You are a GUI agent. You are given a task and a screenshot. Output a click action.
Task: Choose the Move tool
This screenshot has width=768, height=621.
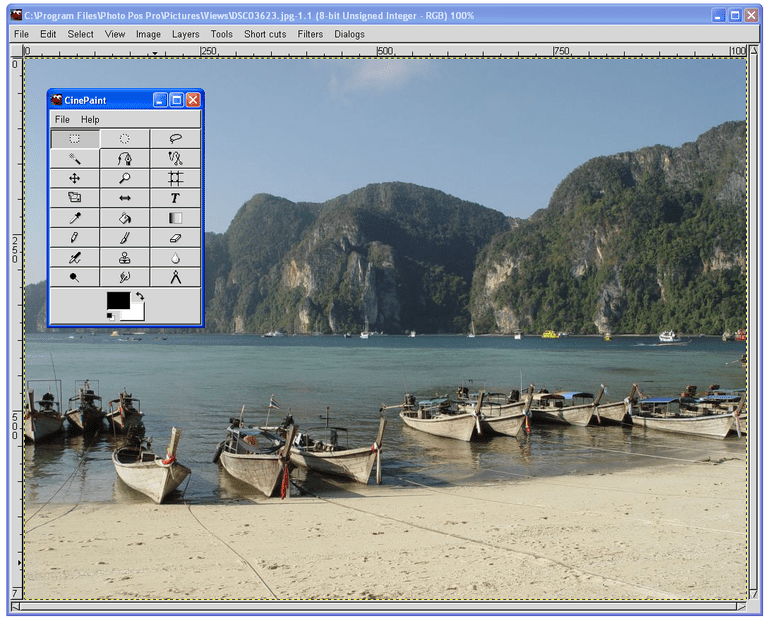75,178
